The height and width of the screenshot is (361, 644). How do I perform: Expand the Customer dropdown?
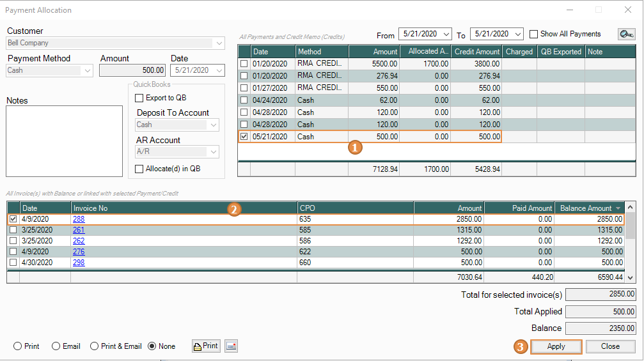(x=219, y=43)
